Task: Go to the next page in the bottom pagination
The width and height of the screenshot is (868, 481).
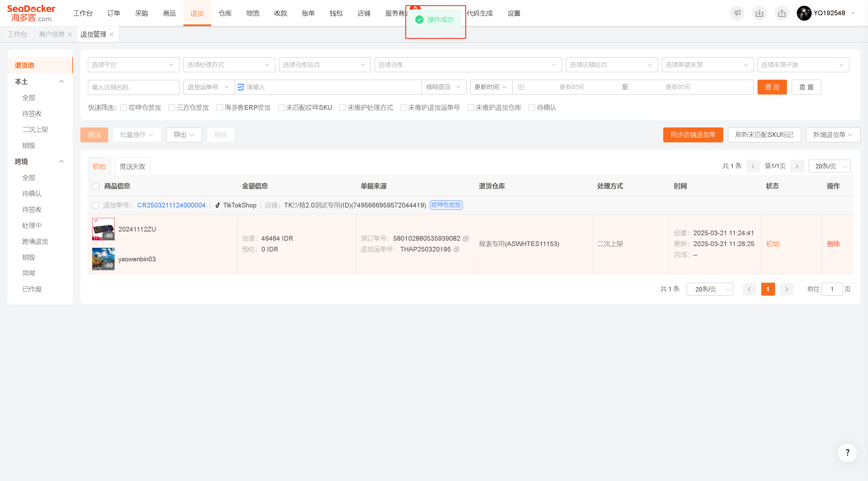Action: point(787,289)
